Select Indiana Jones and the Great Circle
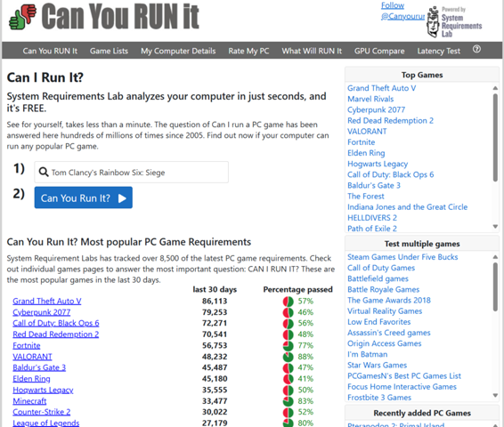 [407, 207]
